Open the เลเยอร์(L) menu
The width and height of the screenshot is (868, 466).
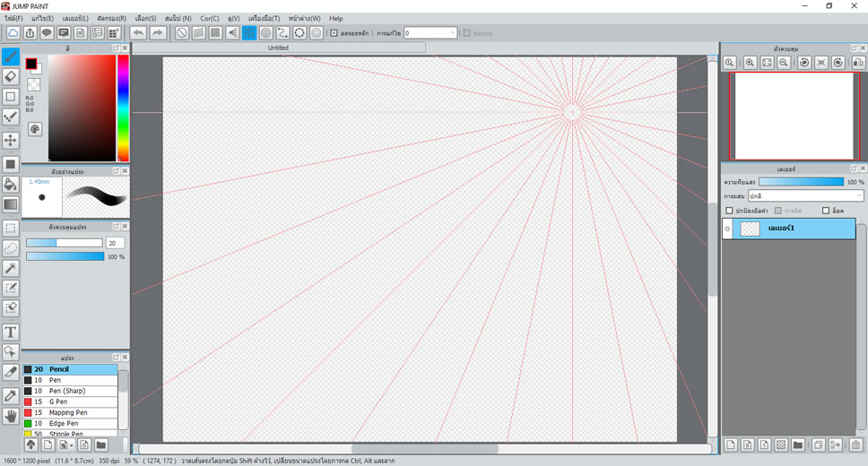[75, 18]
